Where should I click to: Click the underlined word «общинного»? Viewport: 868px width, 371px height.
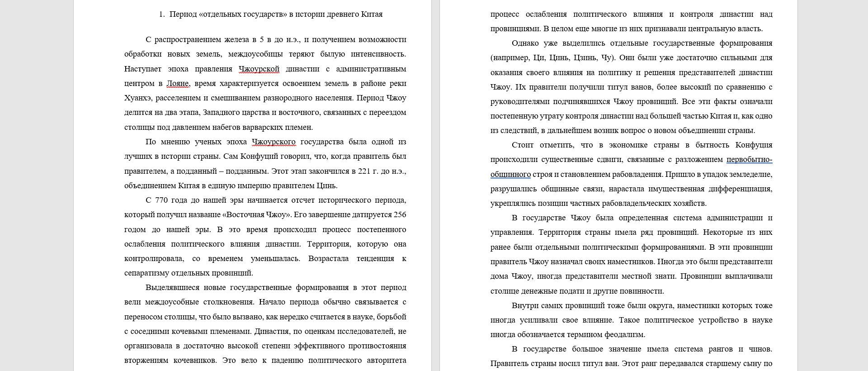pyautogui.click(x=510, y=174)
